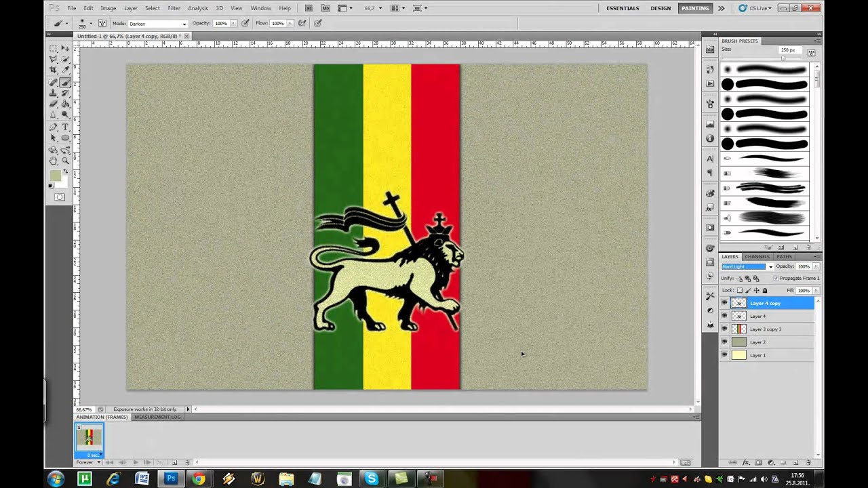Select the Blur tool
Viewport: 868px width, 488px height.
pos(54,115)
